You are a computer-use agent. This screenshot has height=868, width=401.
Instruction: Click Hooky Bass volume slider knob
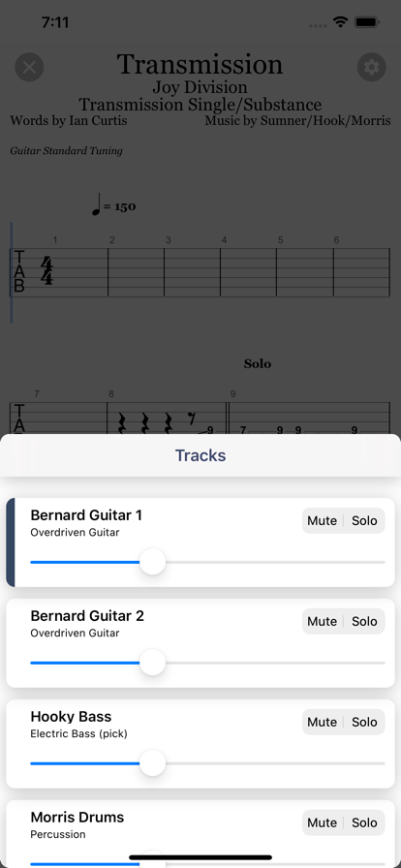pyautogui.click(x=152, y=763)
